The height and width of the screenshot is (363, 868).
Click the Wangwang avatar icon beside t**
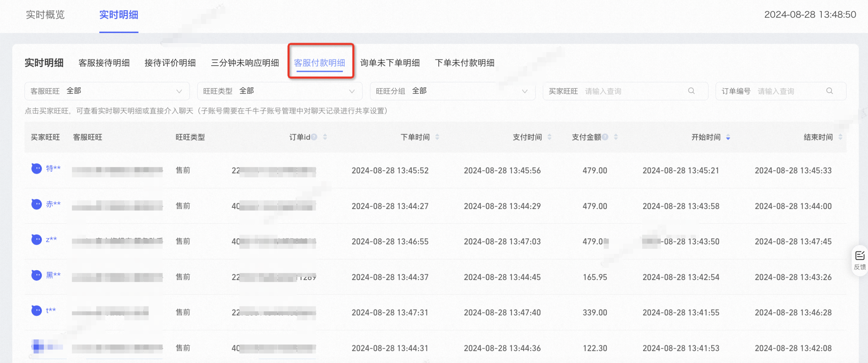pos(36,310)
